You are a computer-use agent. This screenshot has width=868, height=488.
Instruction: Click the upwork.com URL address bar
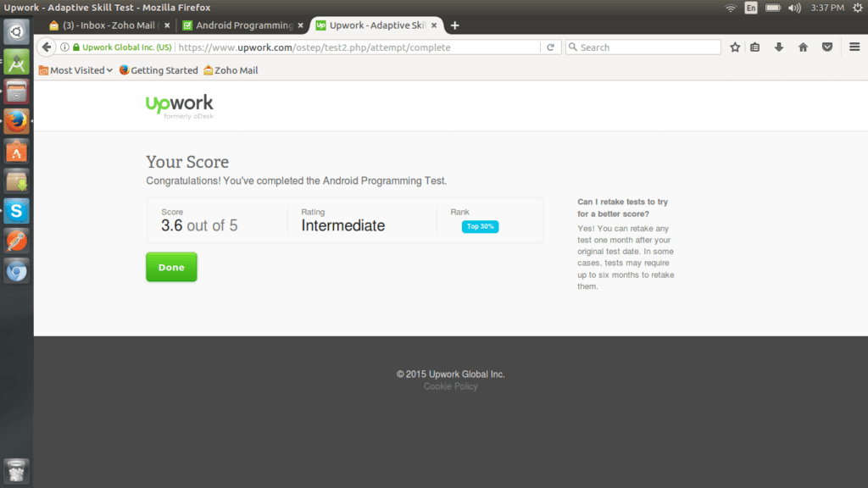(357, 47)
